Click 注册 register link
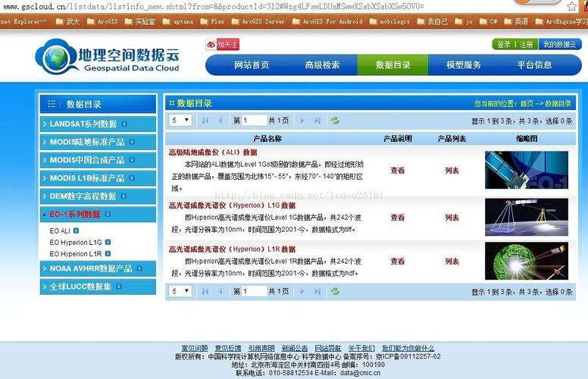Viewport: 588px width, 379px height. click(x=526, y=45)
